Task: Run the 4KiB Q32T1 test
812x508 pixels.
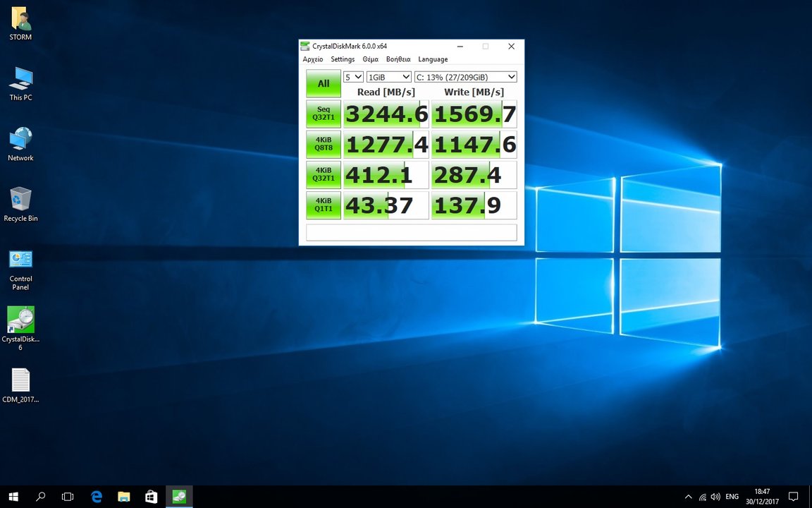Action: tap(324, 175)
